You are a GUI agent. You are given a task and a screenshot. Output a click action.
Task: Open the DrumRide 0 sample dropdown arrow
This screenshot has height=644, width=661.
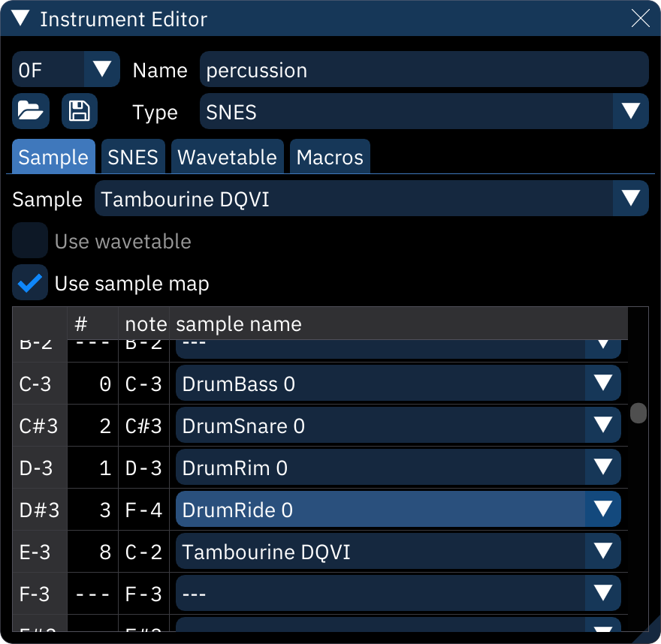pyautogui.click(x=604, y=510)
